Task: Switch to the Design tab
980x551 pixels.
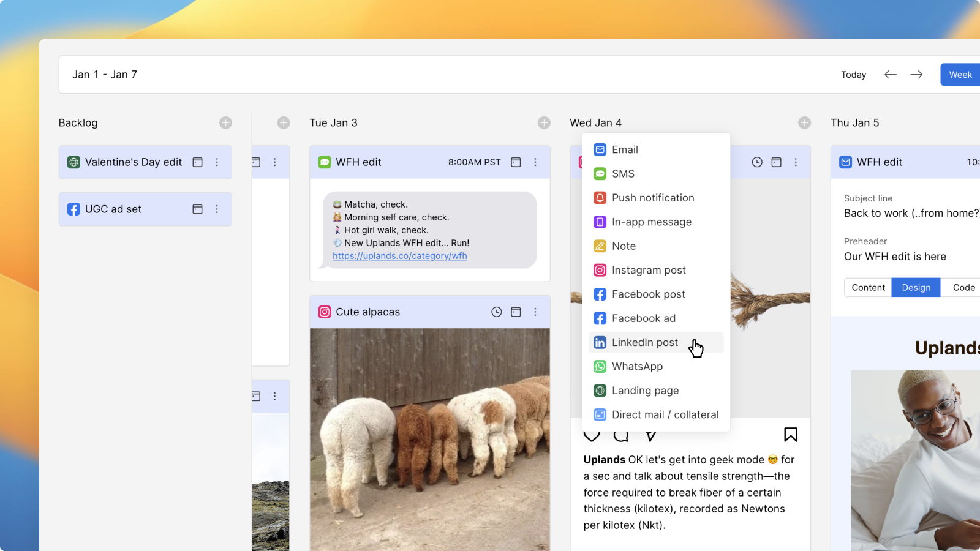Action: (916, 288)
